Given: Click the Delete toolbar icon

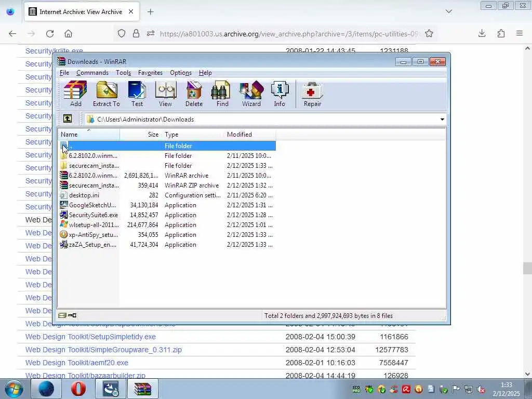Looking at the screenshot, I should tap(194, 94).
